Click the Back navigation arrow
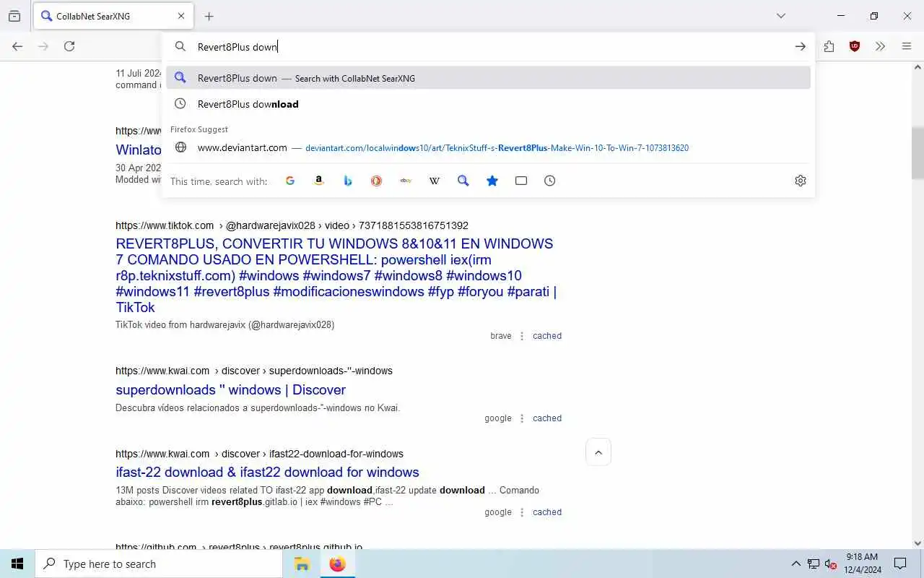This screenshot has height=578, width=924. click(x=17, y=46)
